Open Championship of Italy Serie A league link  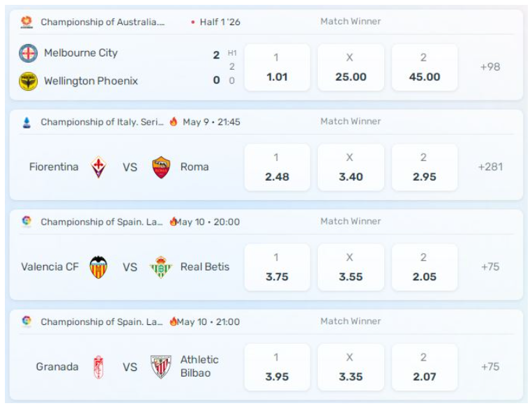point(102,122)
